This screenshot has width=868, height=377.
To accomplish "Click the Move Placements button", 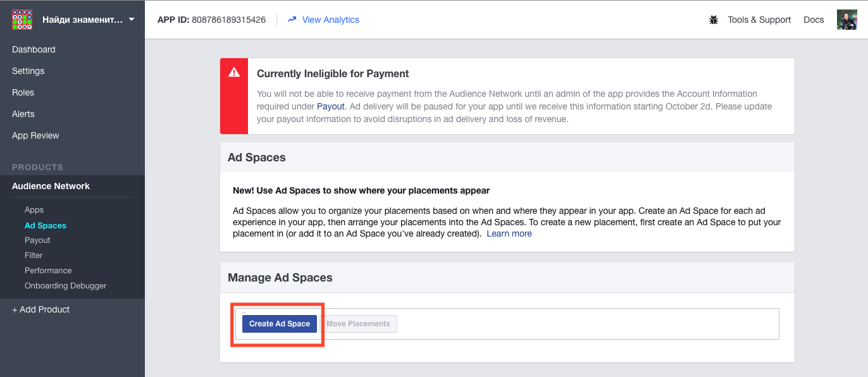I will [358, 324].
